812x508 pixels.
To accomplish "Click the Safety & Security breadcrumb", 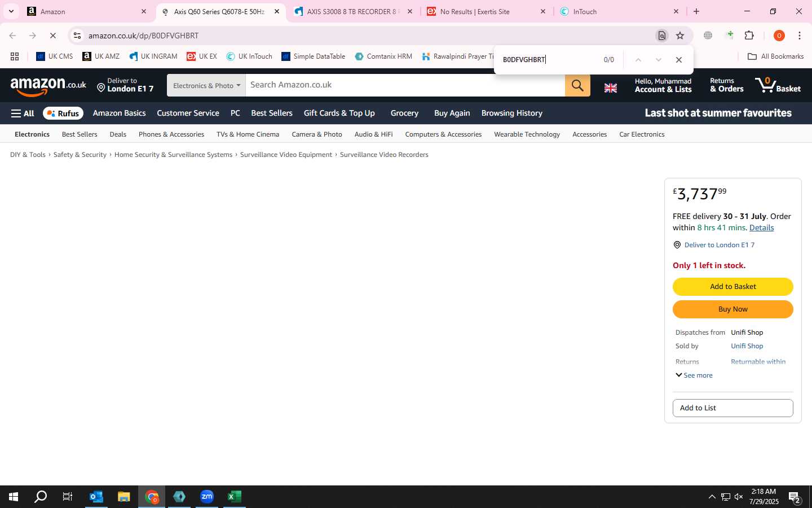I will 80,155.
